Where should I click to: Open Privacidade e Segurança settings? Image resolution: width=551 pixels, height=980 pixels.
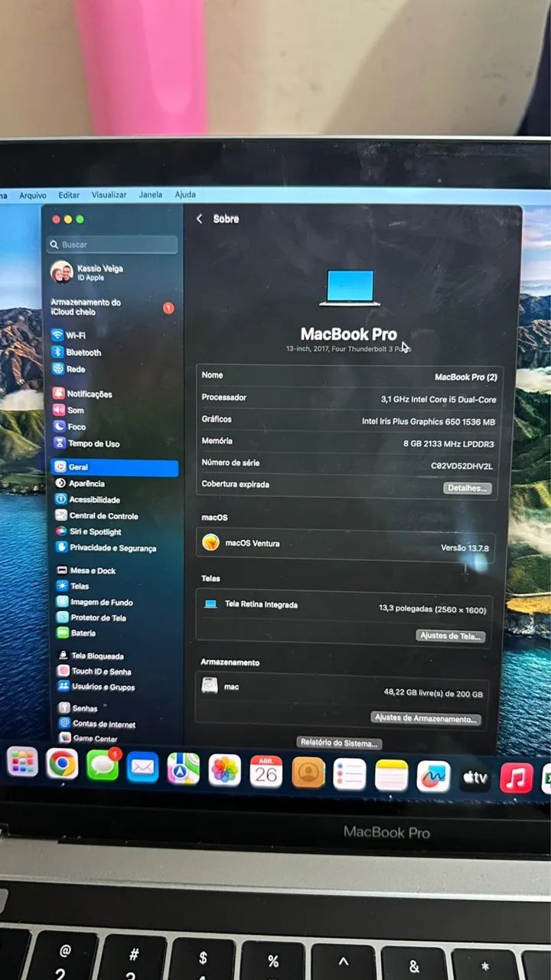coord(106,548)
